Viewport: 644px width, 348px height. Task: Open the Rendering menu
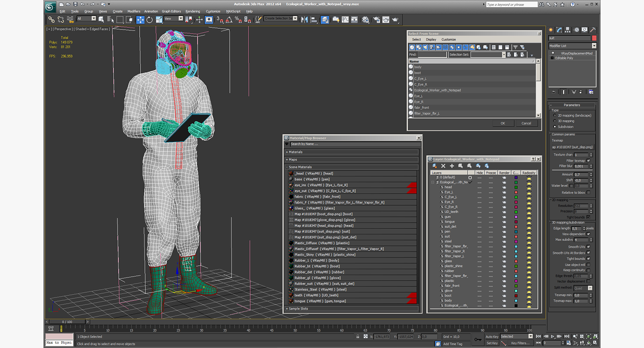click(193, 11)
